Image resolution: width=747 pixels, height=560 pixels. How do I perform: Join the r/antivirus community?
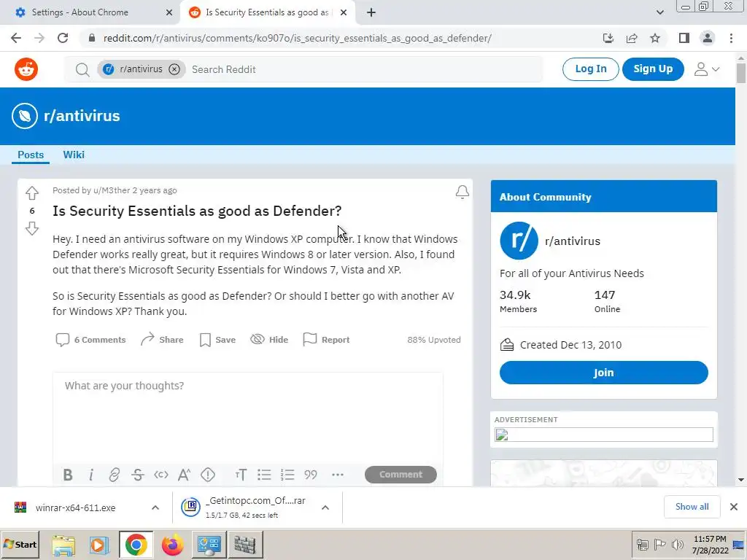603,373
